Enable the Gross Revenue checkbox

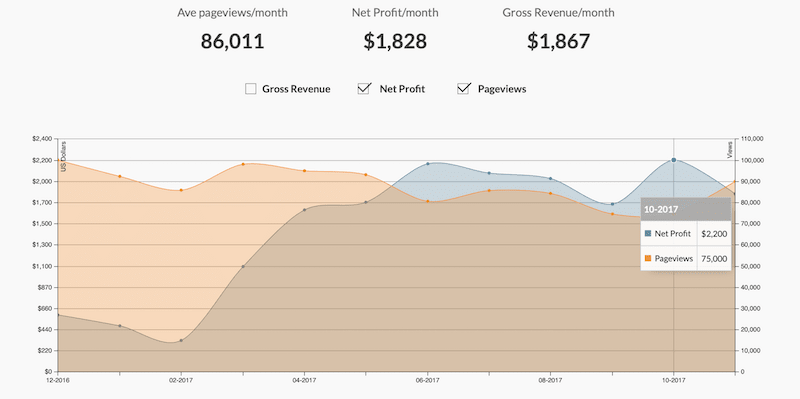[251, 89]
